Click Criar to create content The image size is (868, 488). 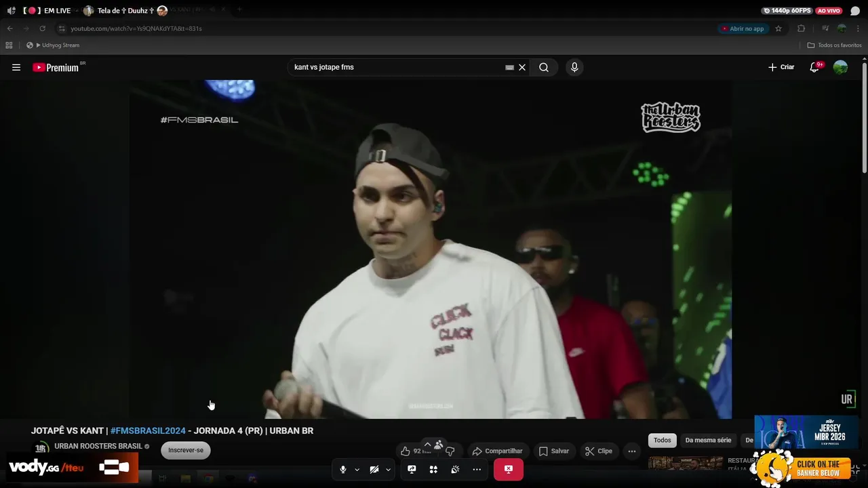[781, 67]
